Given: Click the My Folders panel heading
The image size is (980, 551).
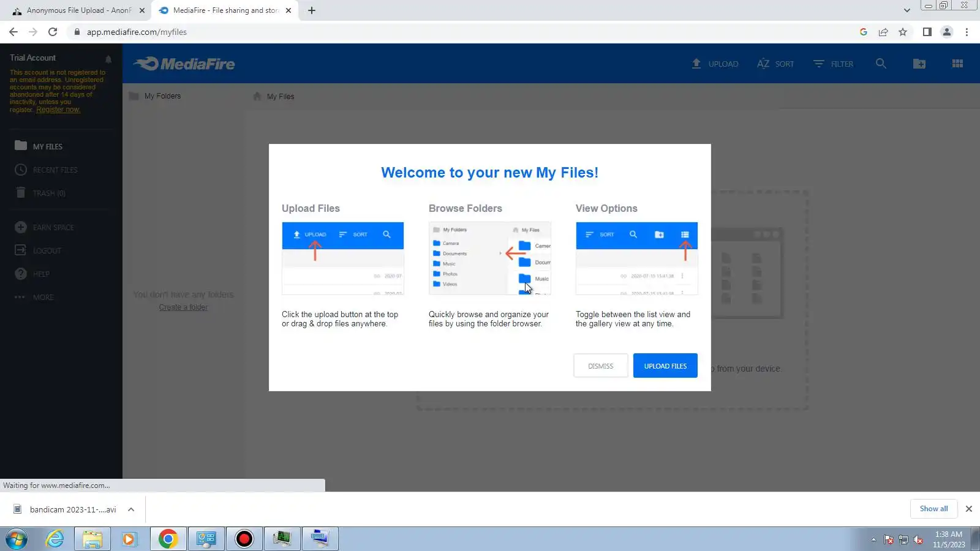Looking at the screenshot, I should [x=155, y=96].
